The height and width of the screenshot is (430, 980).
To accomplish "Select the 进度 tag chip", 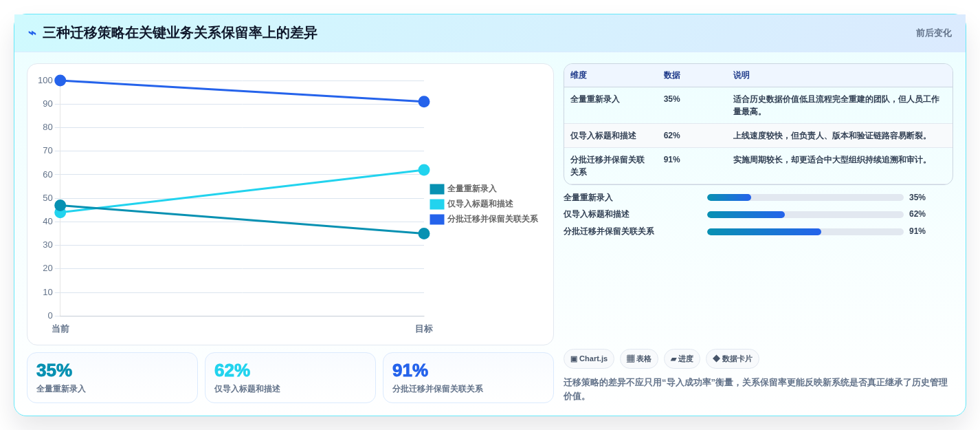I will pos(682,359).
